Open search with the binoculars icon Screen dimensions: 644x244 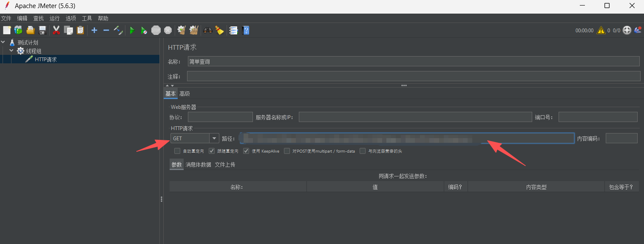click(208, 30)
